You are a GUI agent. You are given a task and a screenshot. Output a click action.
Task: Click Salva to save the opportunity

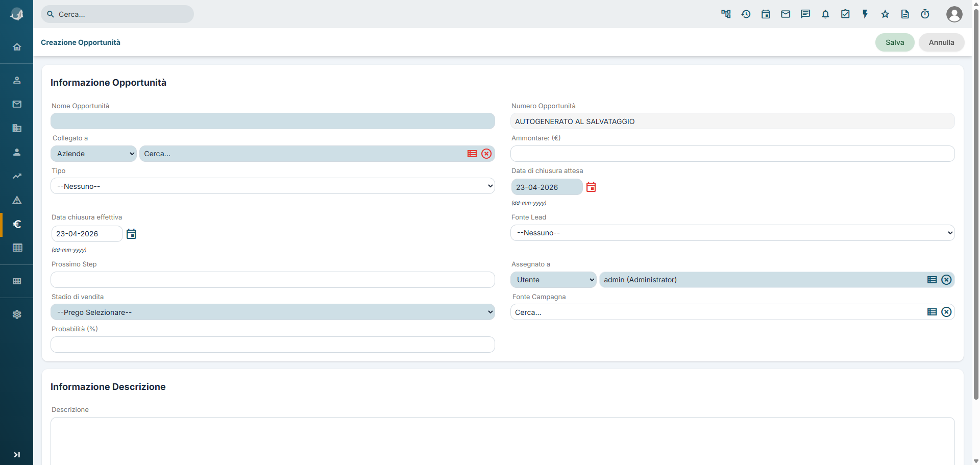point(895,42)
